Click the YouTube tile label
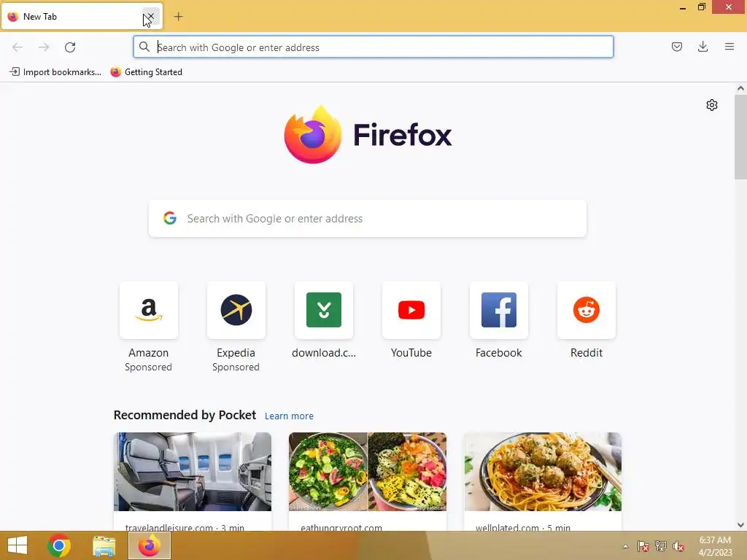 click(411, 353)
